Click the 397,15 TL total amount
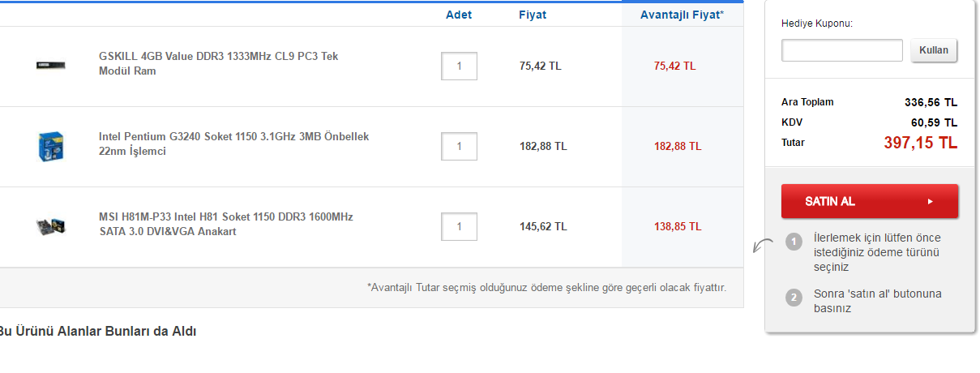 pyautogui.click(x=920, y=144)
